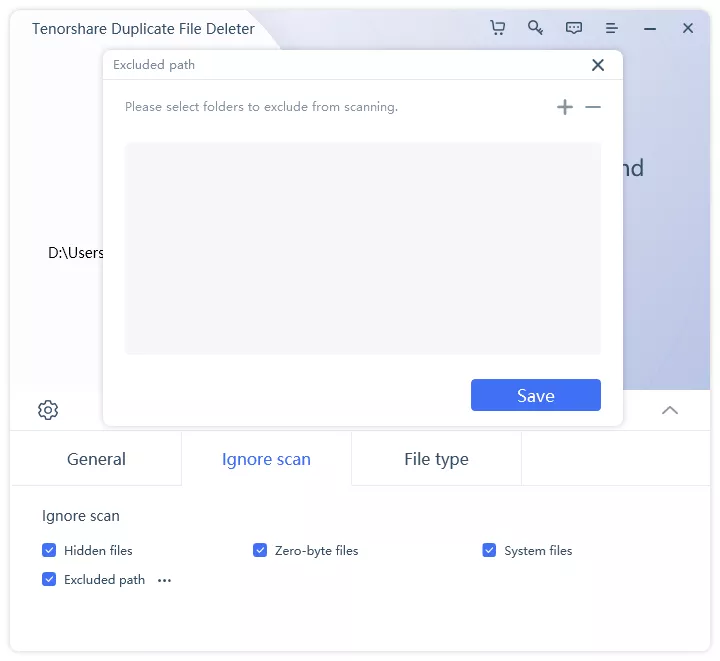Open the File type tab
Image resolution: width=720 pixels, height=661 pixels.
(x=436, y=459)
